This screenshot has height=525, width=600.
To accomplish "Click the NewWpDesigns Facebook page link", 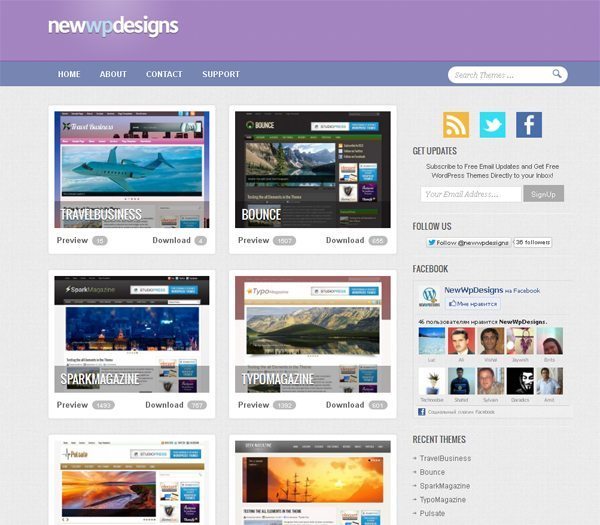I will coord(473,290).
